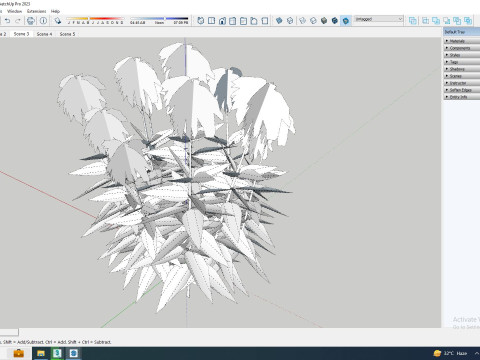
Task: Switch to Front view house icon
Action: click(x=222, y=21)
